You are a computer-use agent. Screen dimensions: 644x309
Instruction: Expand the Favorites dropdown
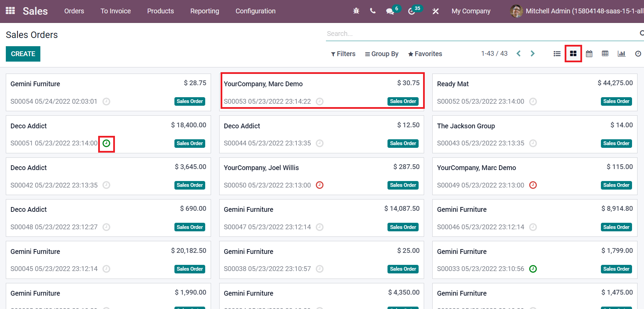(x=425, y=54)
